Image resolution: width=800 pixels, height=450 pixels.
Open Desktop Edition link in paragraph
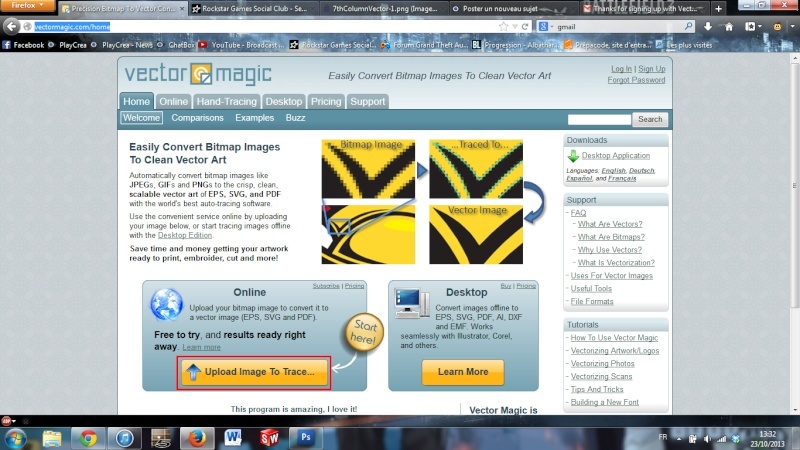tap(185, 235)
